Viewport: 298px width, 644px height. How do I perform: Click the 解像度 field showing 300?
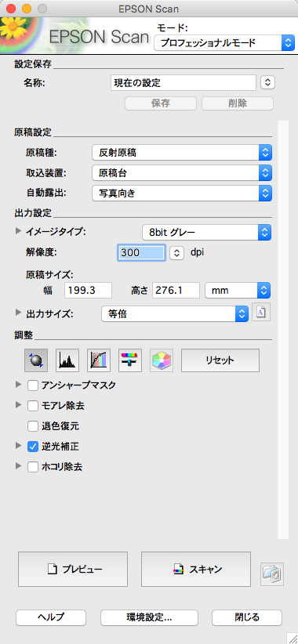point(142,252)
